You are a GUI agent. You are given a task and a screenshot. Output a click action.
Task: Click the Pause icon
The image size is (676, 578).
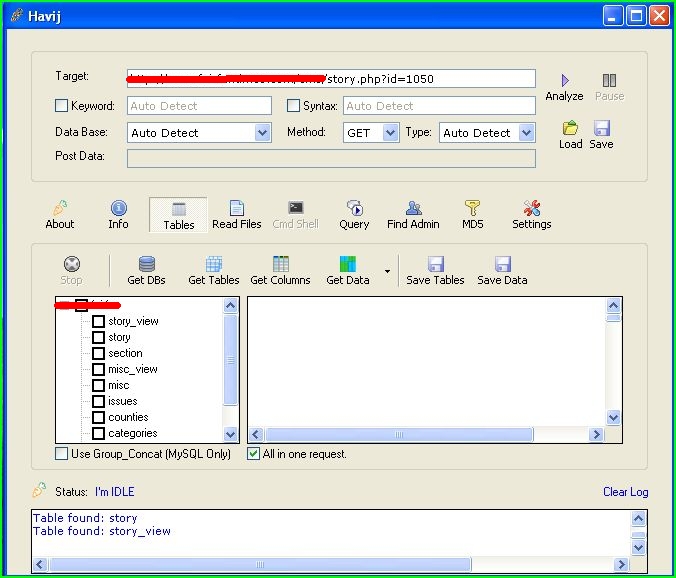(x=609, y=80)
